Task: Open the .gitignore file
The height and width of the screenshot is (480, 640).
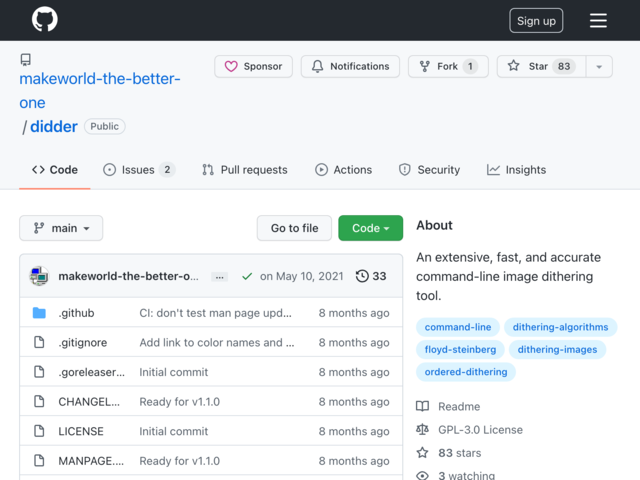Action: click(83, 342)
